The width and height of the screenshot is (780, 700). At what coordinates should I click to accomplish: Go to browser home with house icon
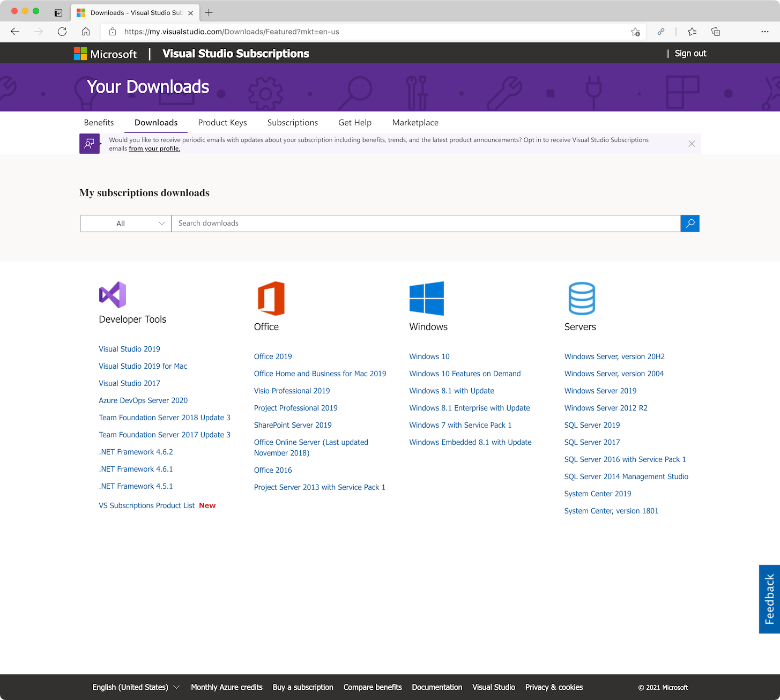(x=86, y=32)
